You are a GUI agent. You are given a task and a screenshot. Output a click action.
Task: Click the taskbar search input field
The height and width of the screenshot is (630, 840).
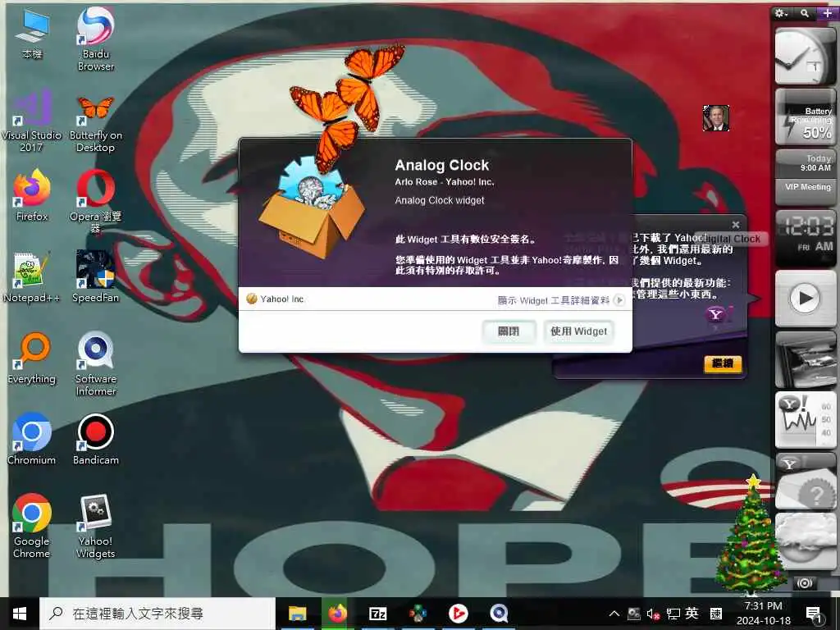tap(157, 614)
